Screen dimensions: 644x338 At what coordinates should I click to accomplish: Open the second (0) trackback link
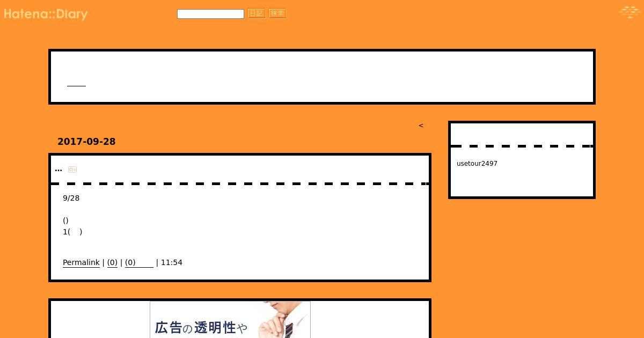click(x=139, y=262)
